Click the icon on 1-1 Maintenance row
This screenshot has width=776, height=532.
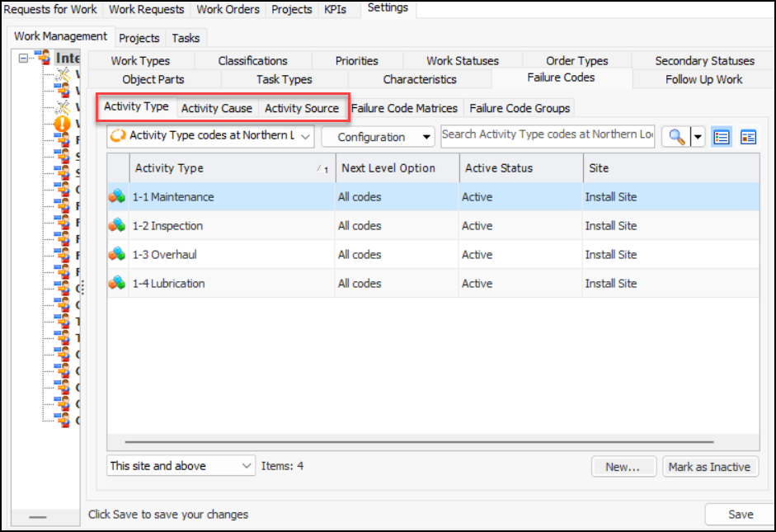tap(117, 196)
